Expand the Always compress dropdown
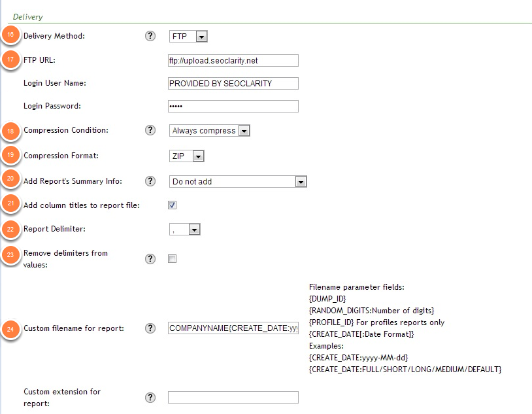Image resolution: width=532 pixels, height=414 pixels. pos(209,131)
